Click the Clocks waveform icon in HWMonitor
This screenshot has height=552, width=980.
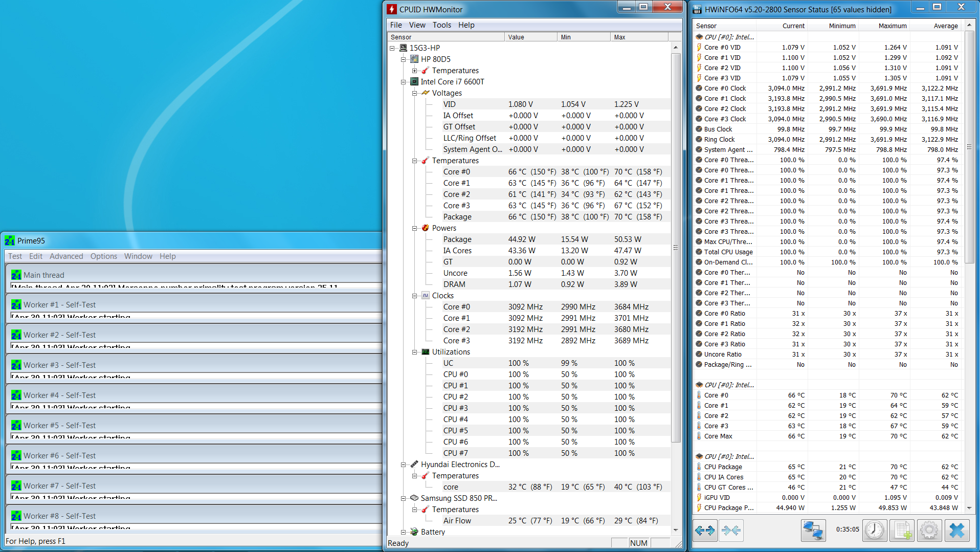pyautogui.click(x=426, y=295)
